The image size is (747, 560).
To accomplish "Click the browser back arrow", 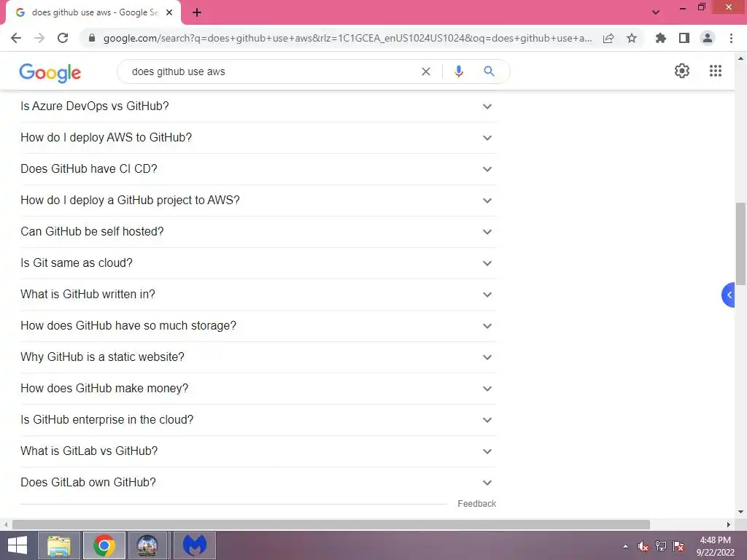I will click(x=16, y=38).
